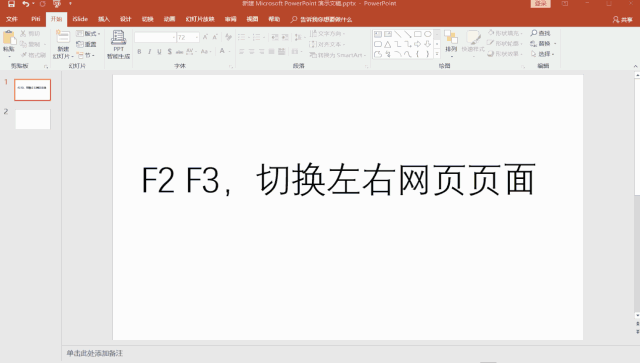The image size is (640, 363).
Task: Click the 新建幻灯片 (New Slide) icon
Action: [63, 37]
